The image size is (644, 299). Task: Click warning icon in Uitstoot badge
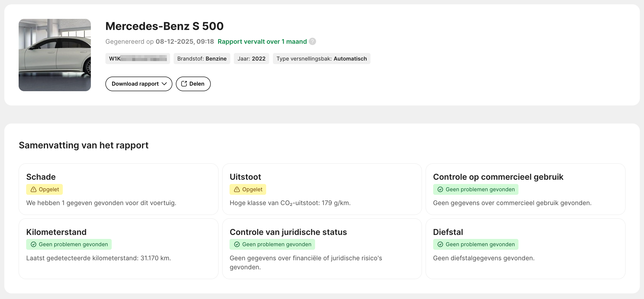pyautogui.click(x=237, y=189)
